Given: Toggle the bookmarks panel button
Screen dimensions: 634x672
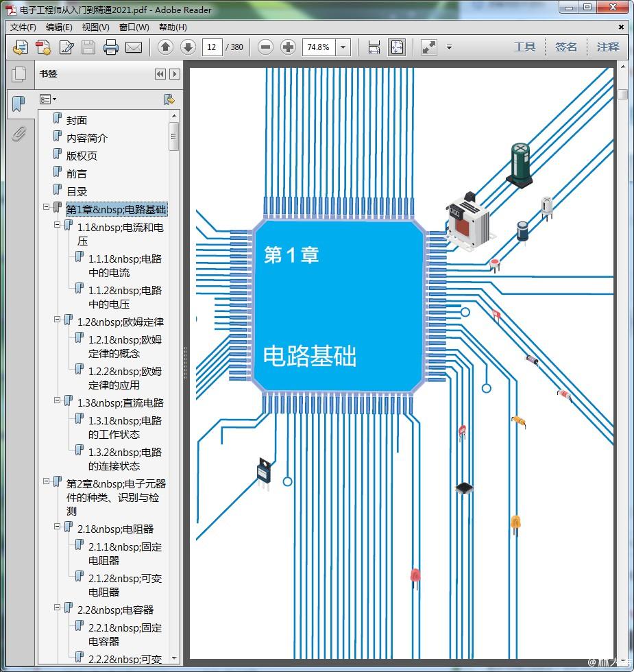Looking at the screenshot, I should pyautogui.click(x=19, y=104).
